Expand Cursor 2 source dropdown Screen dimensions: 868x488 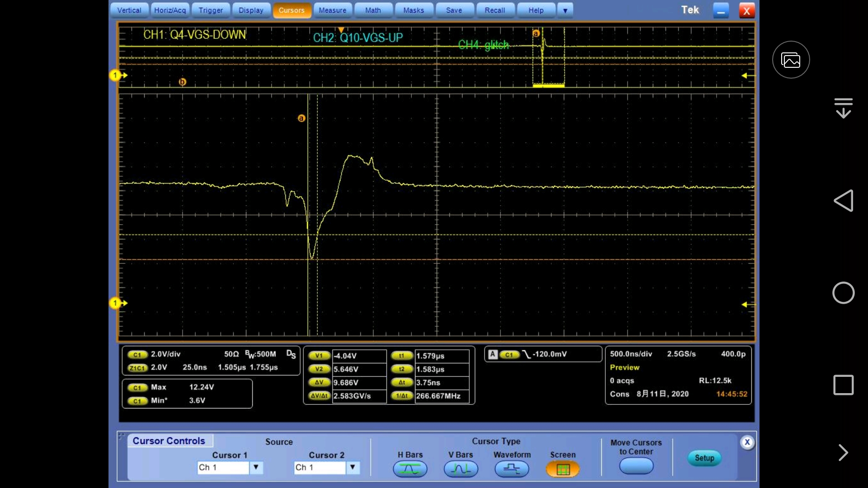tap(353, 467)
